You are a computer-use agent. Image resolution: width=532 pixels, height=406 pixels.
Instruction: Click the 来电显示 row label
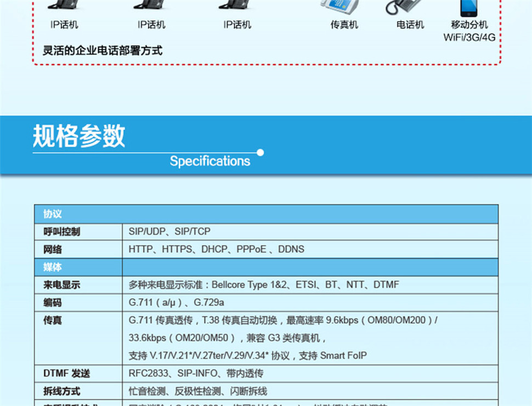coord(61,285)
